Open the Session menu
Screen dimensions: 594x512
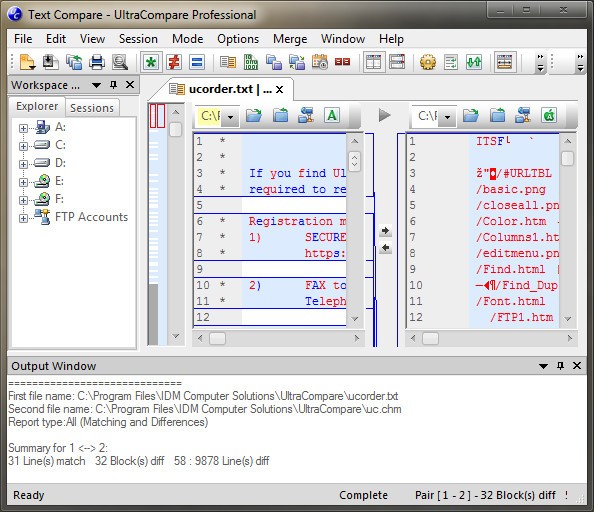coord(138,39)
